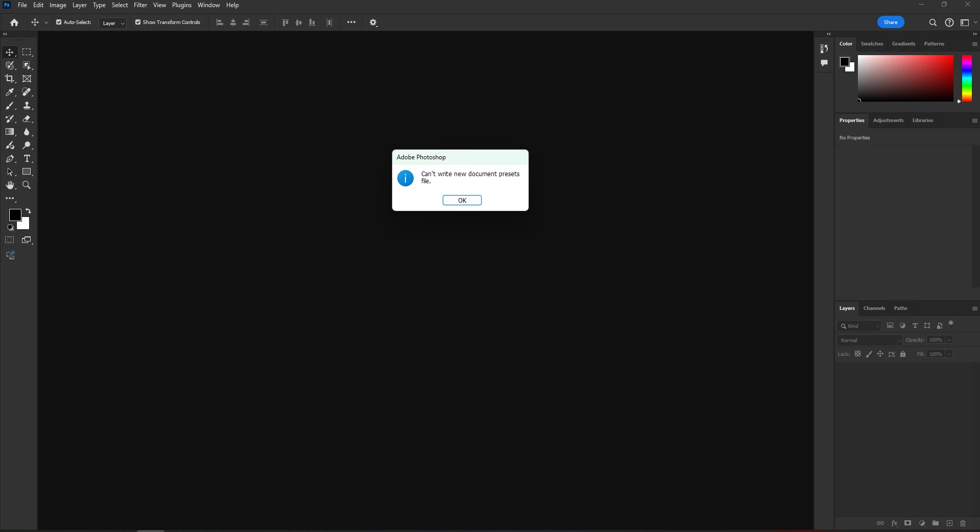Select the Horizontal Type tool
The width and height of the screenshot is (980, 532).
(x=27, y=159)
